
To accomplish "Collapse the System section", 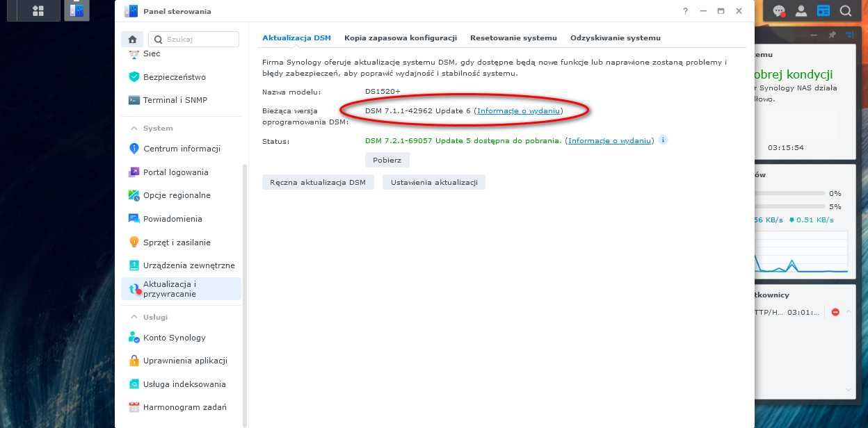I will (x=134, y=129).
